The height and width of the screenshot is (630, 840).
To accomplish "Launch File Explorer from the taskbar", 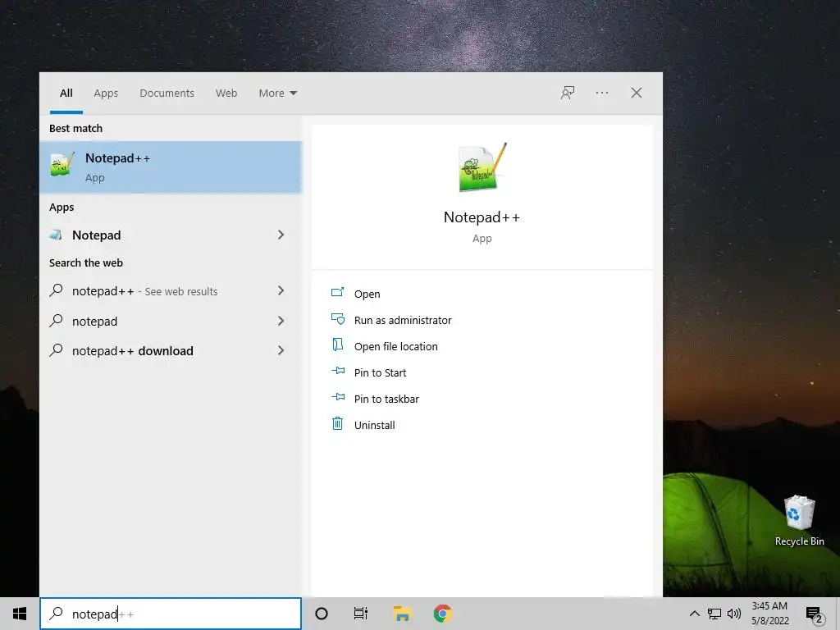I will point(402,614).
